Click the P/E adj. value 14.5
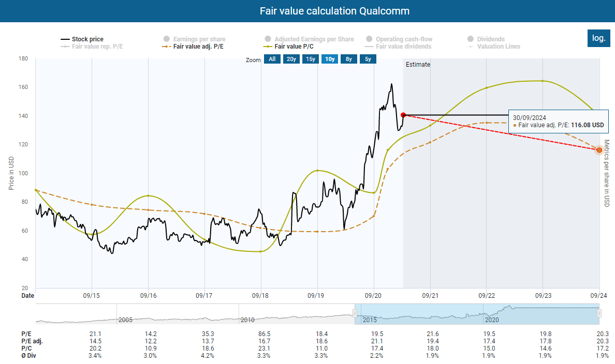The height and width of the screenshot is (364, 615). click(95, 341)
